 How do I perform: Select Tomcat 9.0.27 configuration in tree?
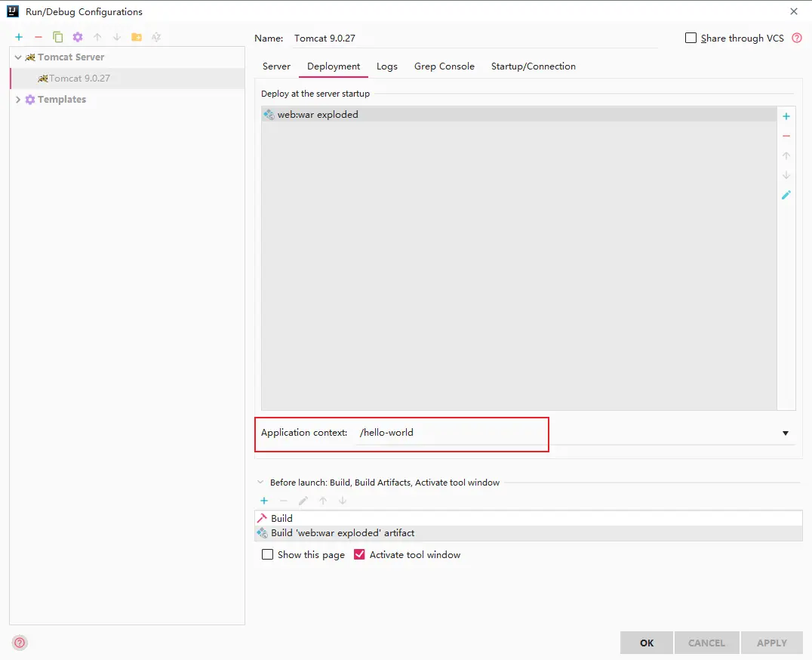click(127, 79)
